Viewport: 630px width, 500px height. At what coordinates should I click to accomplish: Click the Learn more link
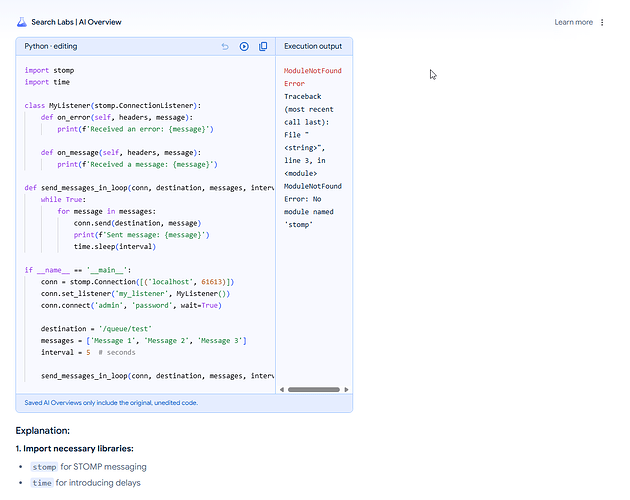(573, 22)
